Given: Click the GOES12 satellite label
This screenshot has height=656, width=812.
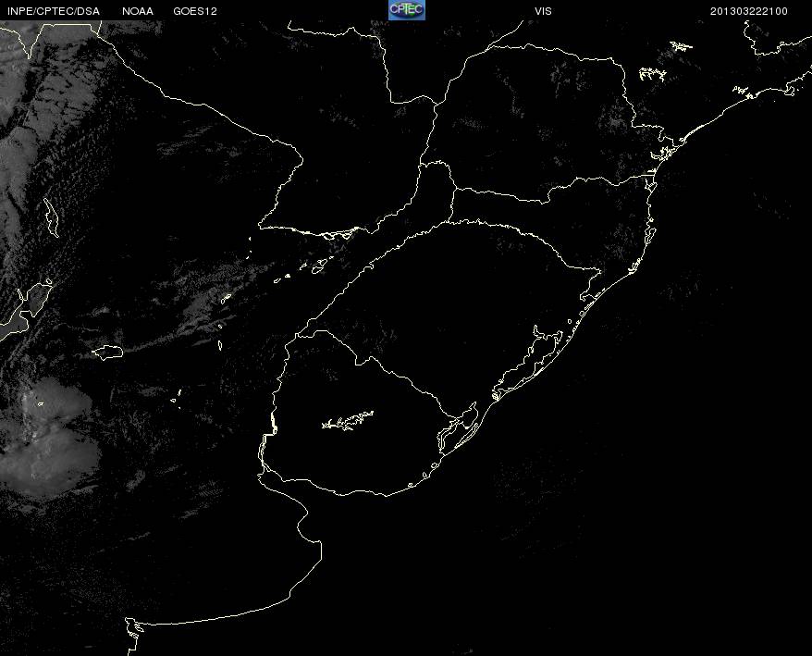Looking at the screenshot, I should click(x=195, y=11).
